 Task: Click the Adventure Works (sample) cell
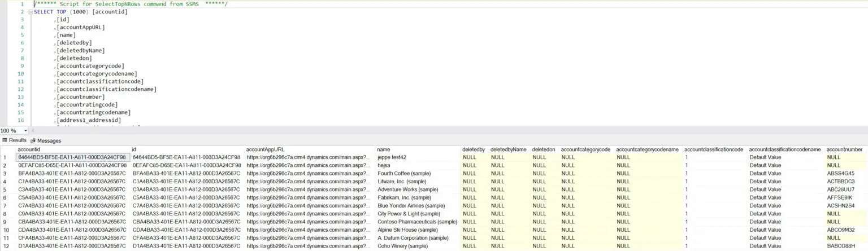click(407, 190)
